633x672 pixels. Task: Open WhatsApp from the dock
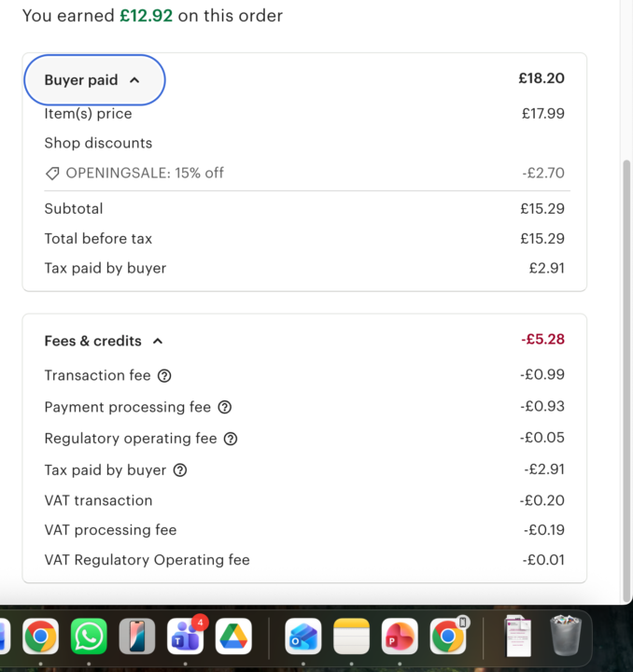pos(89,637)
